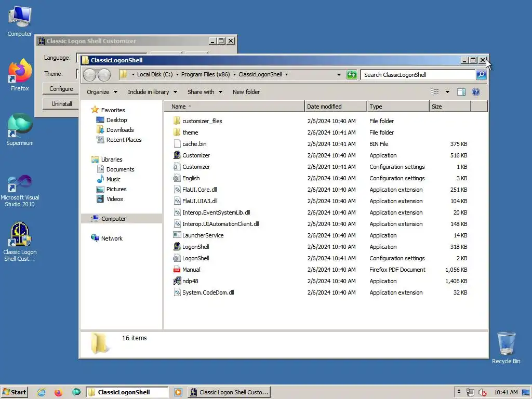
Task: Click the taskbar clock showing 10:41 AM
Action: [506, 393]
